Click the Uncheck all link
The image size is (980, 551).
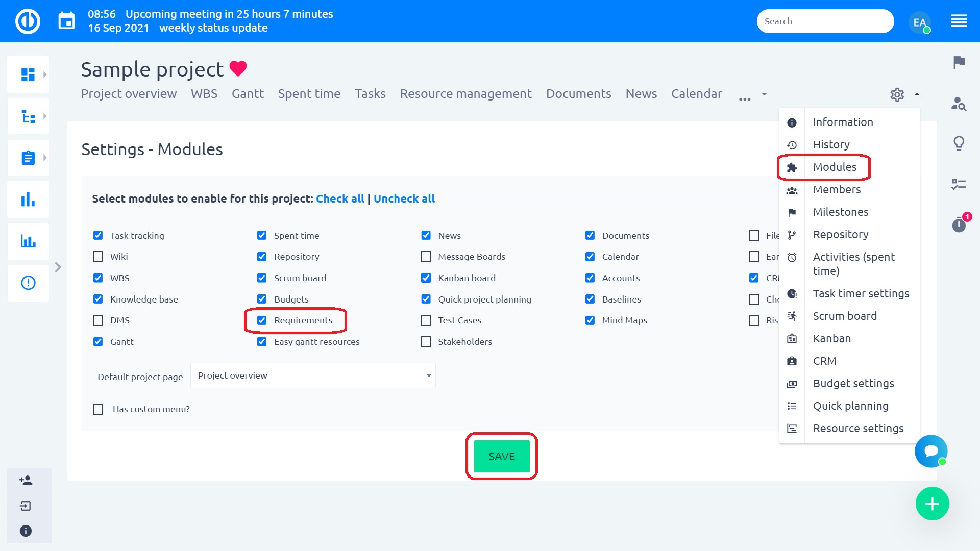[404, 198]
